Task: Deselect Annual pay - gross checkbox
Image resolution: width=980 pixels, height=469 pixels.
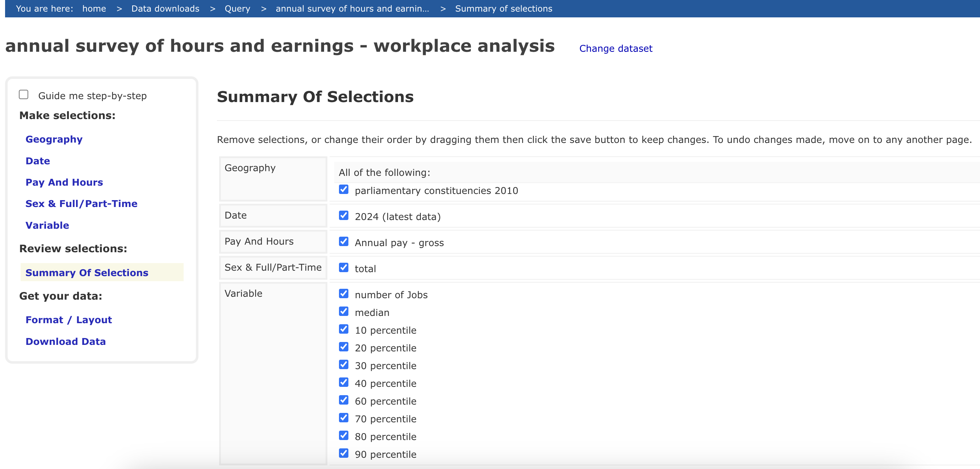Action: point(344,242)
